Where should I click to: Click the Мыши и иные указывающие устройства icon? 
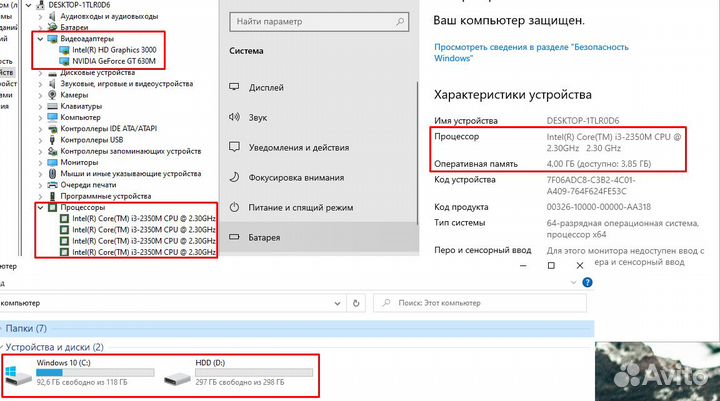tap(52, 174)
